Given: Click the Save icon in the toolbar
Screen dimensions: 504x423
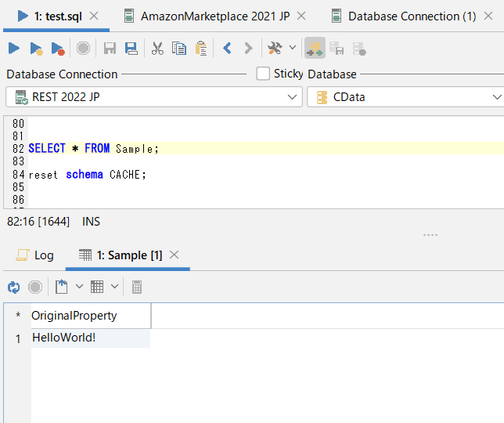Looking at the screenshot, I should tap(110, 49).
